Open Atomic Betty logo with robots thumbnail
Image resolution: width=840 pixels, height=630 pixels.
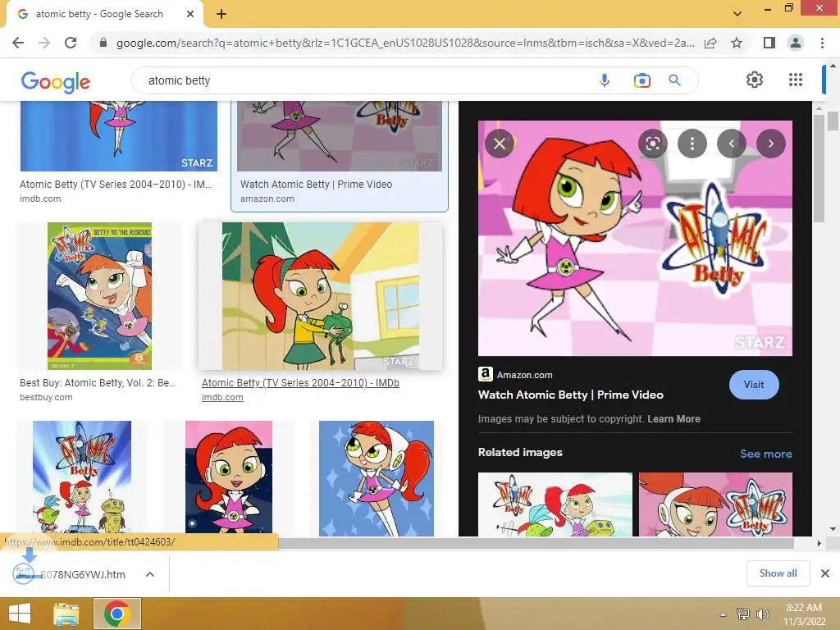click(81, 478)
